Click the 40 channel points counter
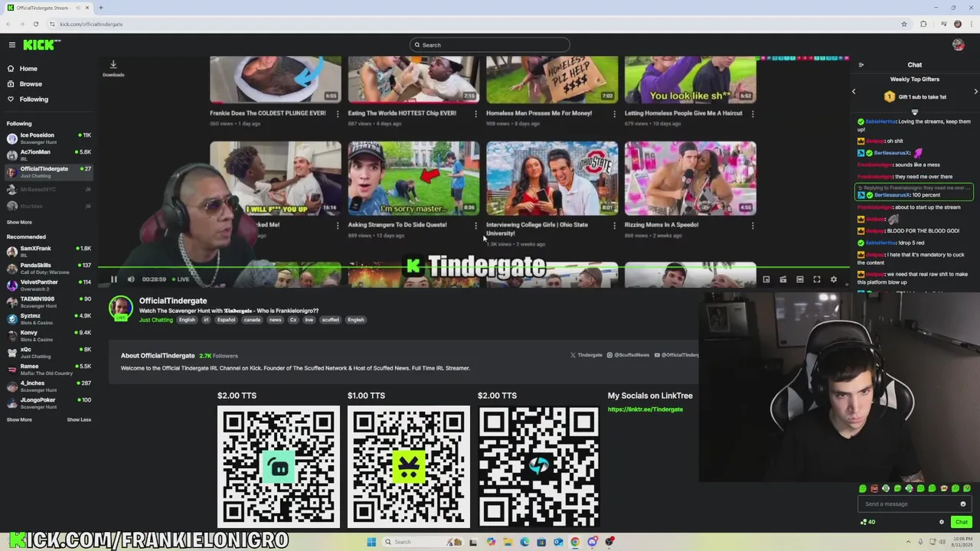The height and width of the screenshot is (551, 980). click(x=868, y=523)
